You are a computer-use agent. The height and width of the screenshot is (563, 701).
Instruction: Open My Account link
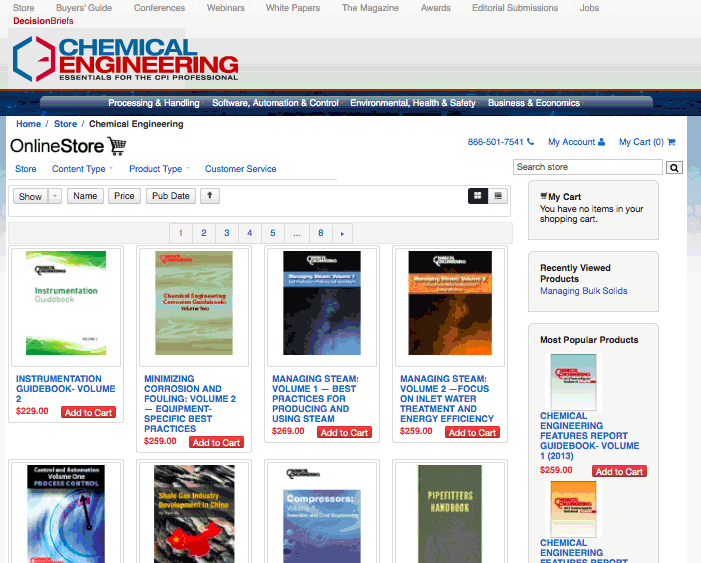576,142
